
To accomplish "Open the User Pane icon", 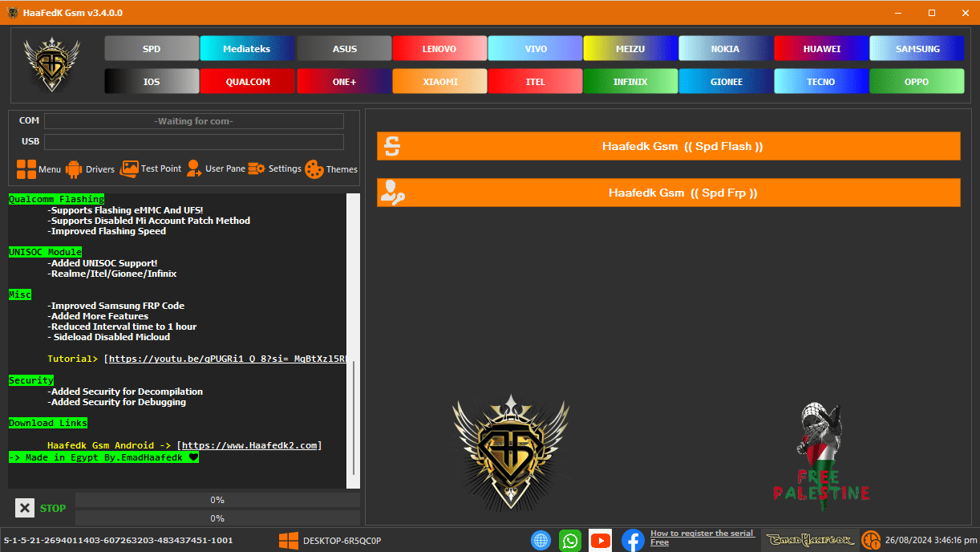I will (x=192, y=168).
